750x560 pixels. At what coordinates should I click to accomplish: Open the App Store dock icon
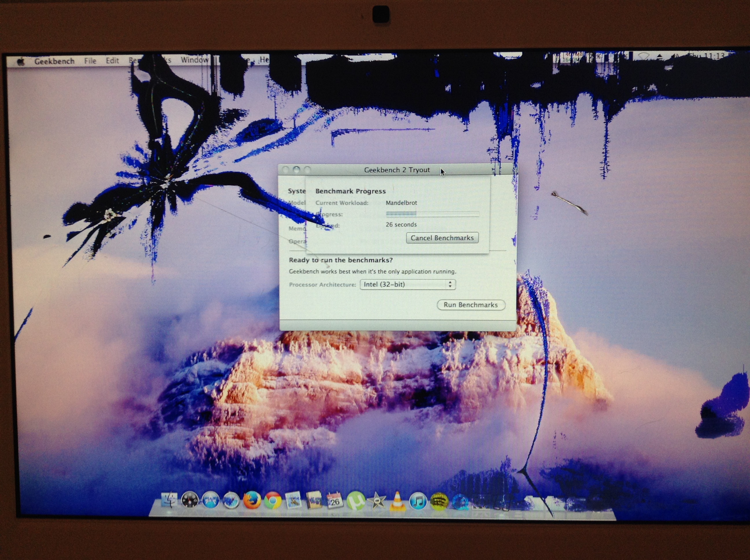(211, 500)
